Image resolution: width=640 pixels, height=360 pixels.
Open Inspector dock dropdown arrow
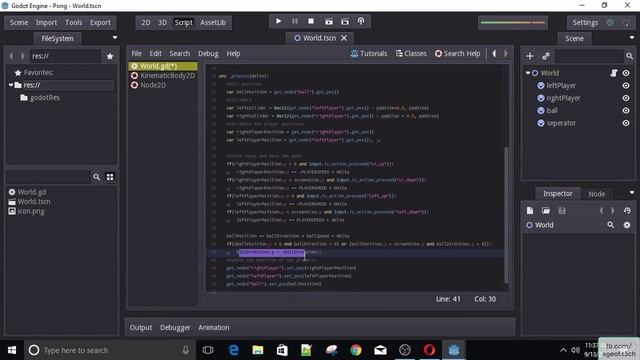(632, 192)
